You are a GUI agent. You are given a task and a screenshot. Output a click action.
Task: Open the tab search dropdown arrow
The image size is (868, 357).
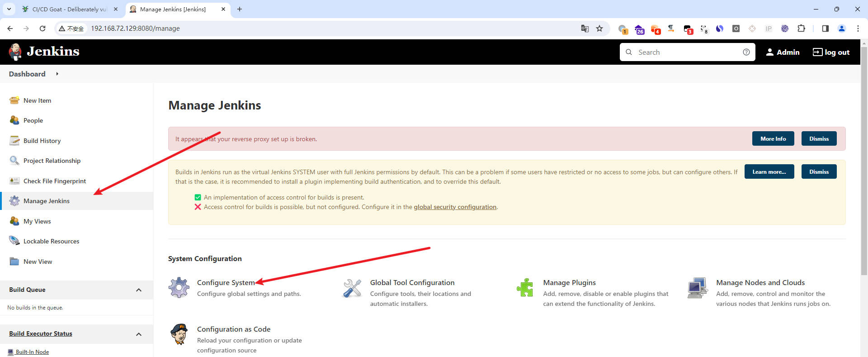9,9
